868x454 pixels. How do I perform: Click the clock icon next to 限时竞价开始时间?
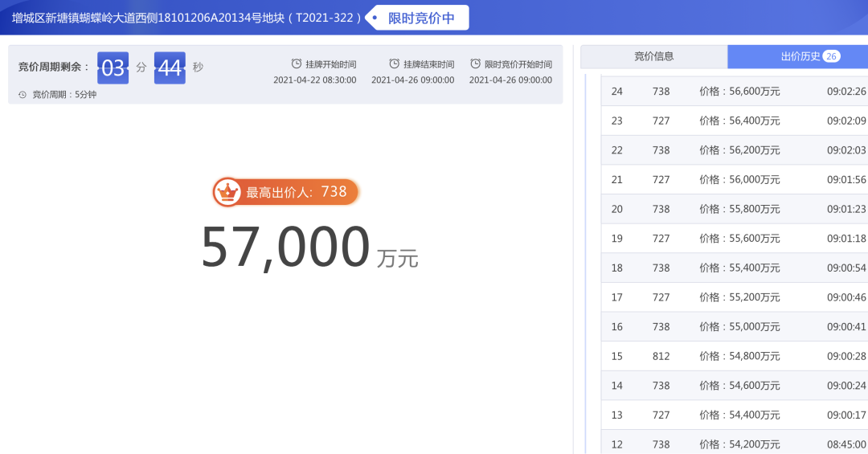coord(475,64)
